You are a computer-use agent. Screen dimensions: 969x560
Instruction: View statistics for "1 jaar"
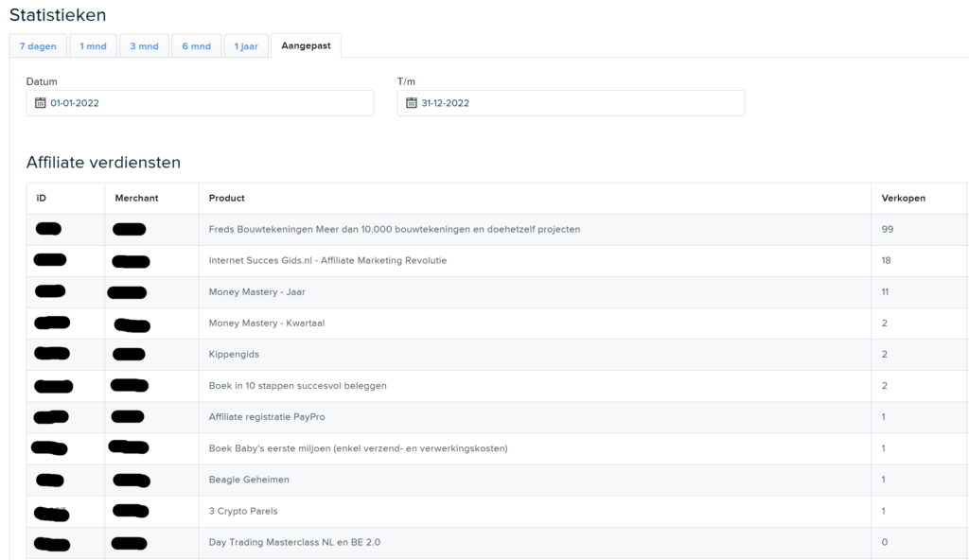(x=245, y=45)
